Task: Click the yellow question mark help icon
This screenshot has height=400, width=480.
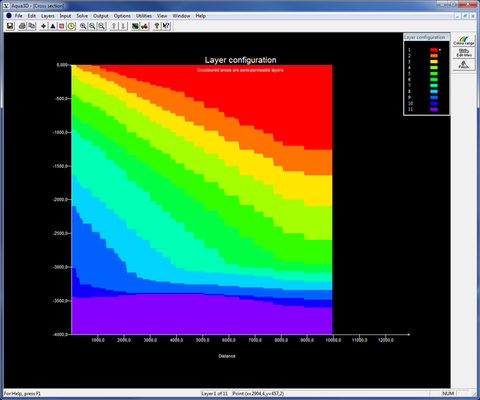Action: (x=156, y=26)
